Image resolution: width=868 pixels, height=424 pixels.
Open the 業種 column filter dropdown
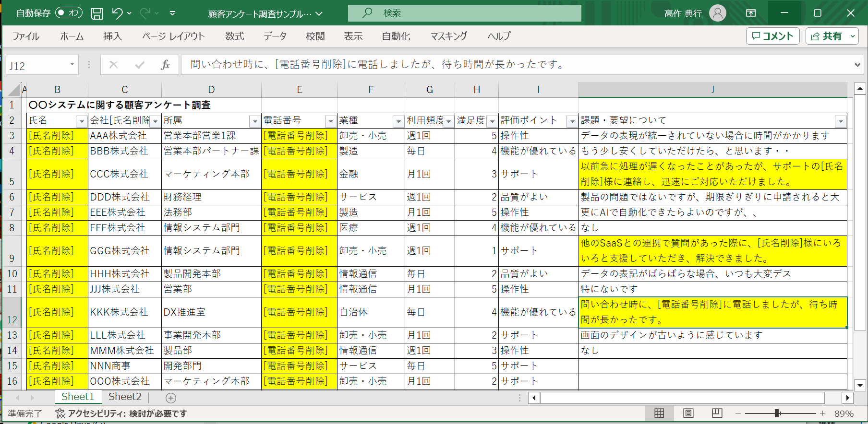click(398, 121)
